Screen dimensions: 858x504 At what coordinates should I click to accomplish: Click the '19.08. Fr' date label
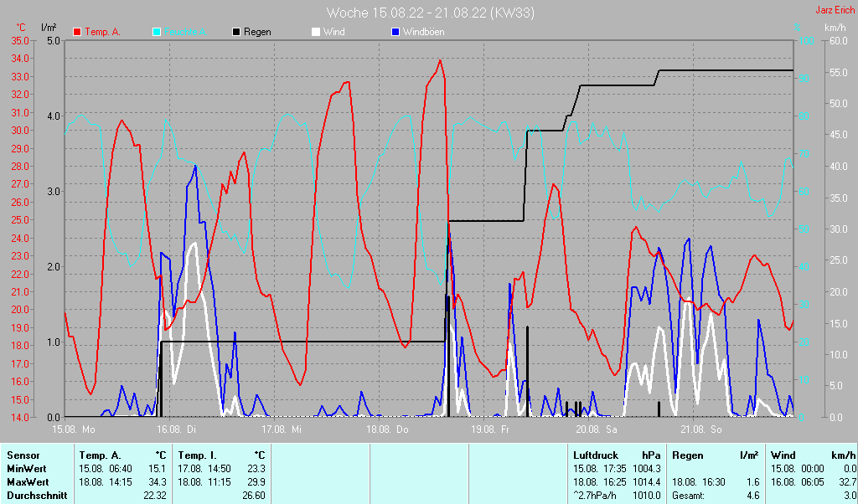click(x=490, y=429)
